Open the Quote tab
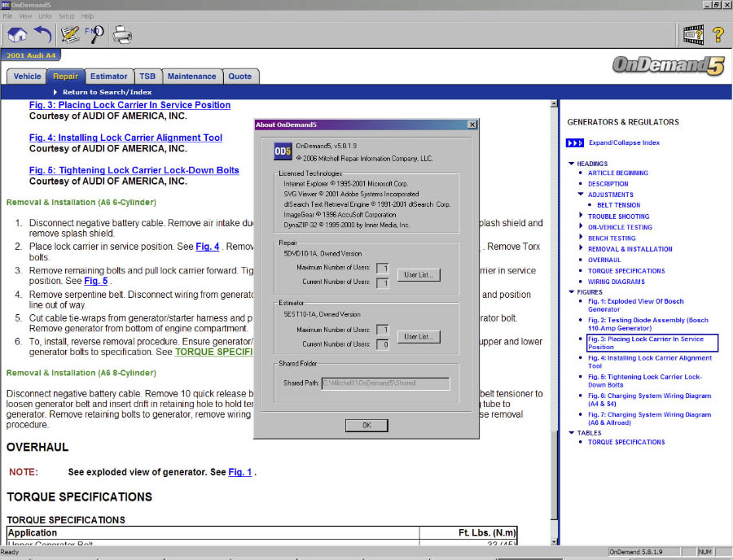This screenshot has width=733, height=560. point(239,77)
